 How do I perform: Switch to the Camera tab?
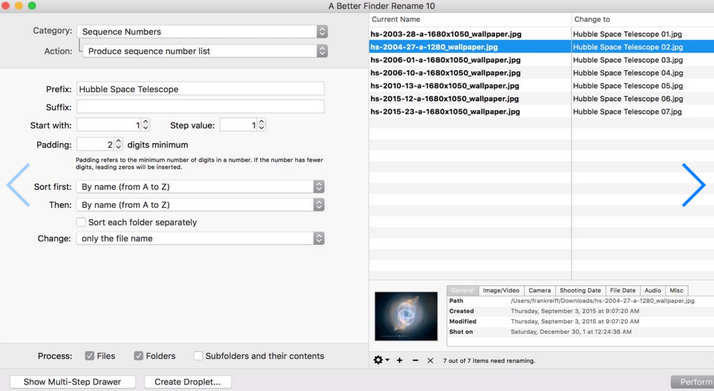click(x=540, y=290)
